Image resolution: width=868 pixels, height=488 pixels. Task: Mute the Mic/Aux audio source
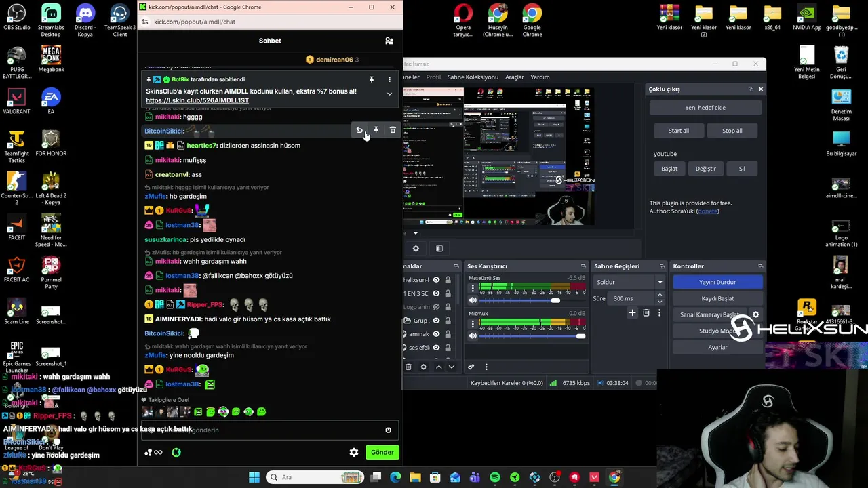[x=473, y=335]
